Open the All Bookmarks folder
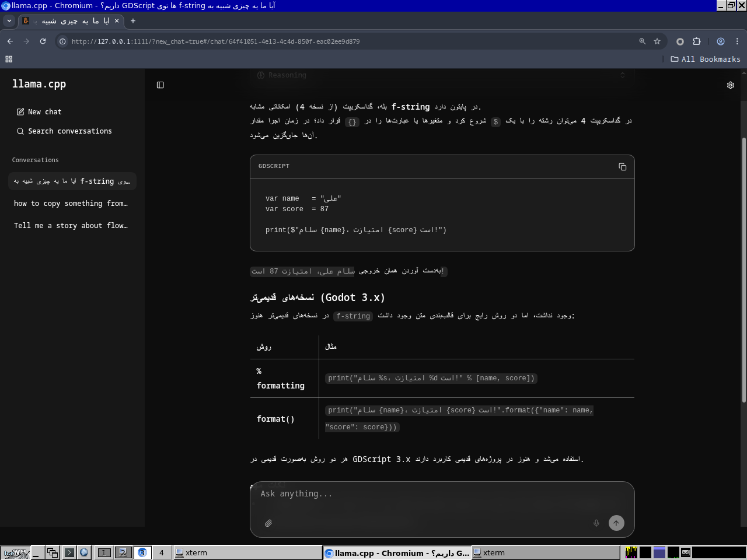 click(705, 59)
